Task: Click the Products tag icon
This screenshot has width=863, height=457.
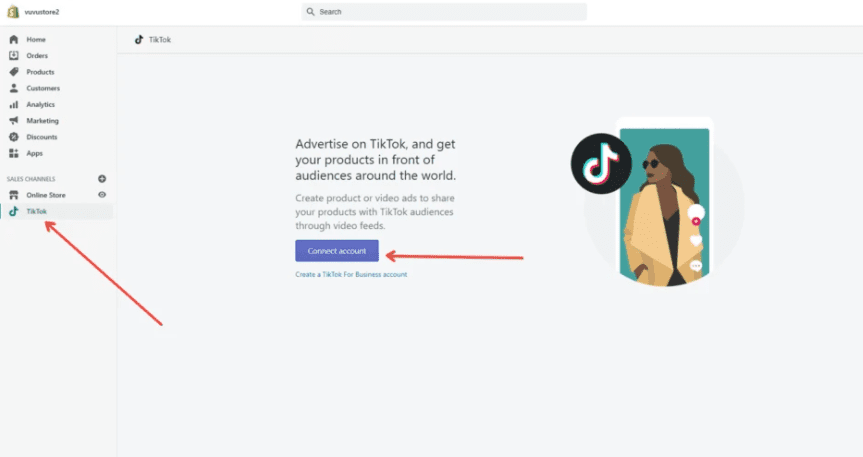Action: (14, 72)
